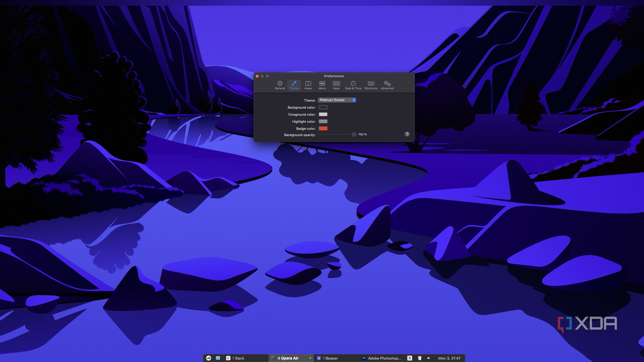
Task: Click the white number 1 badge icon in the taskbar
Action: click(x=410, y=358)
